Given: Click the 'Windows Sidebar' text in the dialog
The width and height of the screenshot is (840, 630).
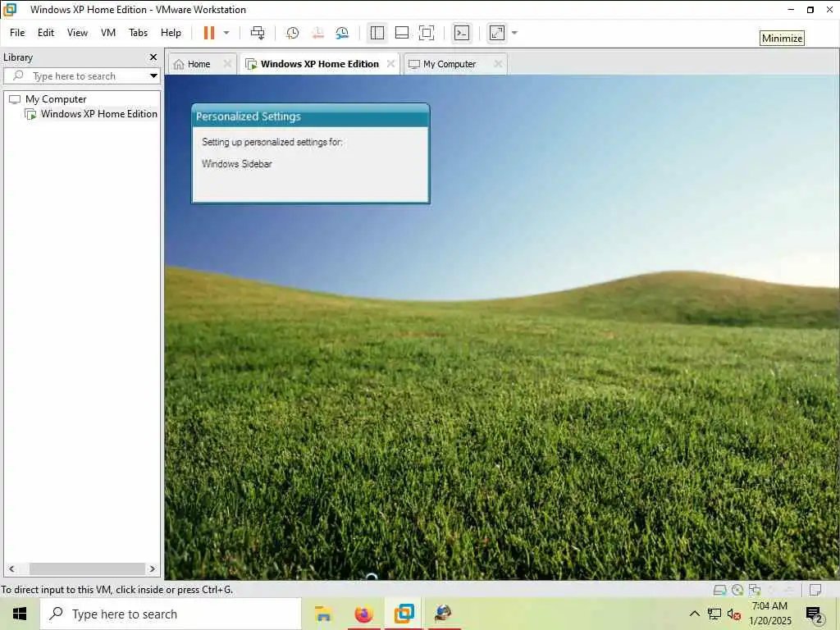Looking at the screenshot, I should (x=237, y=164).
